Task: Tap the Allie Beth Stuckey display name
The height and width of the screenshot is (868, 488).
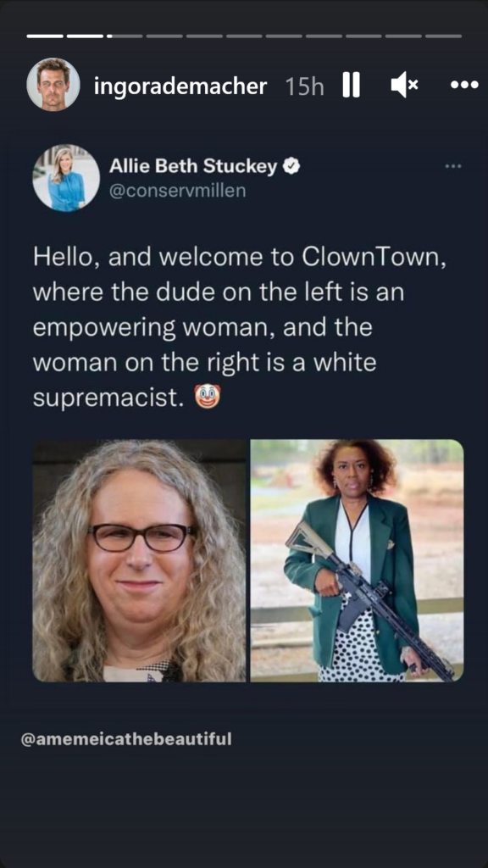Action: [193, 165]
